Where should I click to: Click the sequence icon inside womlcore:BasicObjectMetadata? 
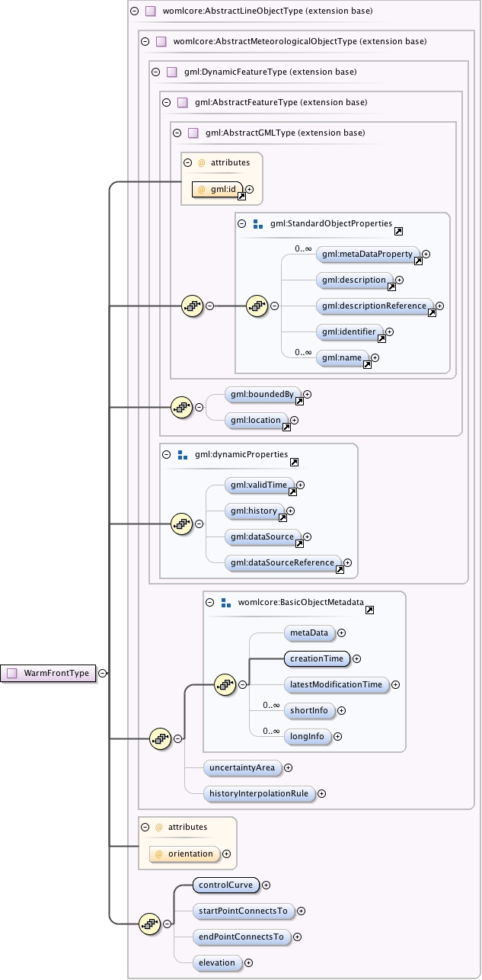[x=224, y=684]
